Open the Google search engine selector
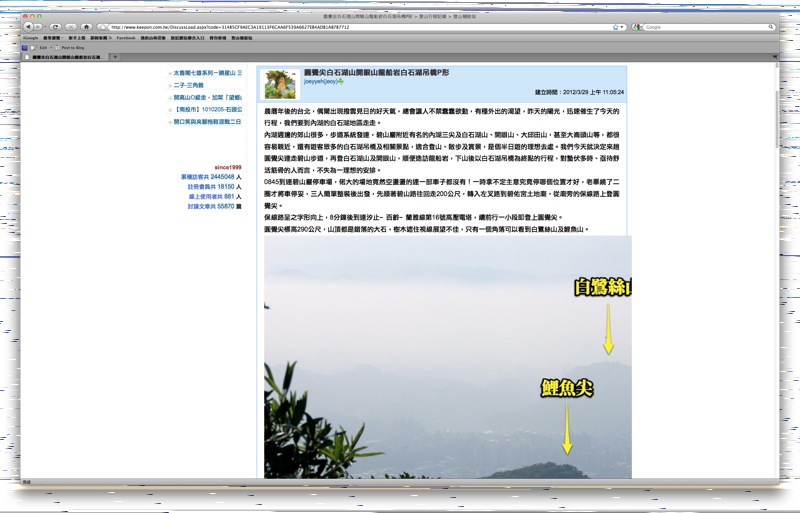Image resolution: width=800 pixels, height=513 pixels. click(637, 27)
